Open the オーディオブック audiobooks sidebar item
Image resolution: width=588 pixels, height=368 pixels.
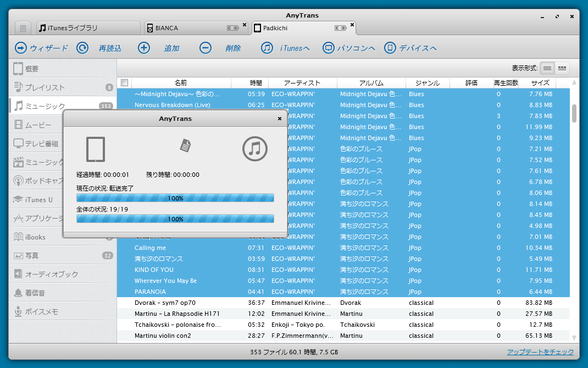click(x=63, y=274)
